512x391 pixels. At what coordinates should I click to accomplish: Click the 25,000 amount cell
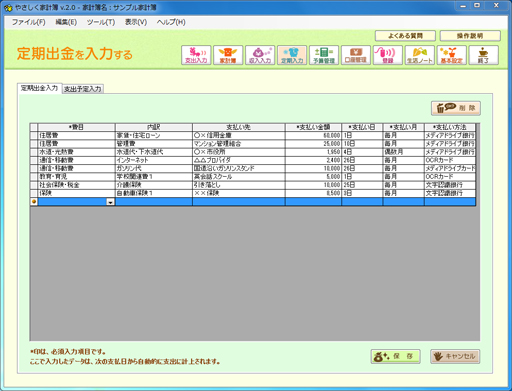pos(313,144)
